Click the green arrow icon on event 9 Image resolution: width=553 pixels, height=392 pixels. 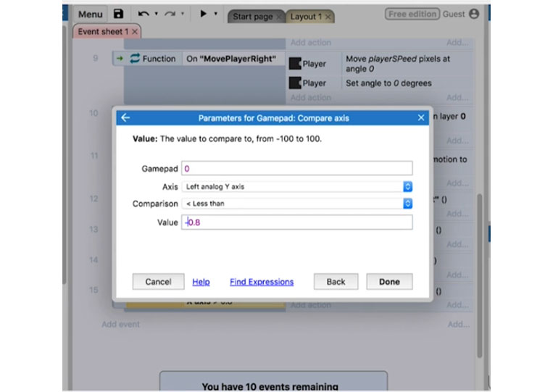pos(120,58)
